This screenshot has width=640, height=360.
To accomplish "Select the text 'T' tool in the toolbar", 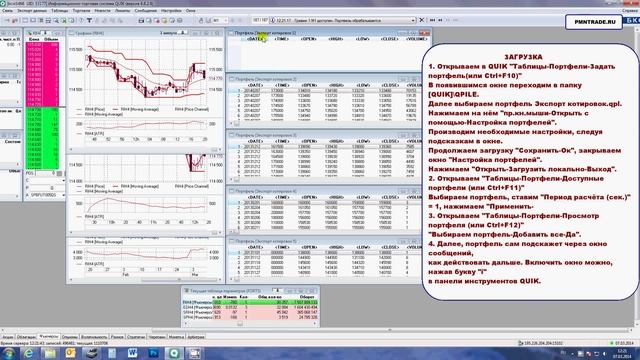I will click(x=89, y=20).
